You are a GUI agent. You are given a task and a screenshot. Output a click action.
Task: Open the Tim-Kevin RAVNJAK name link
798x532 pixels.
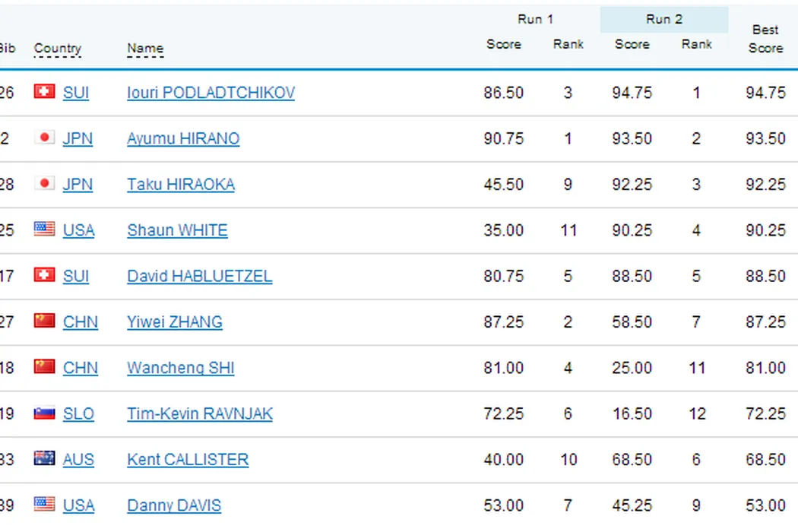tap(199, 413)
